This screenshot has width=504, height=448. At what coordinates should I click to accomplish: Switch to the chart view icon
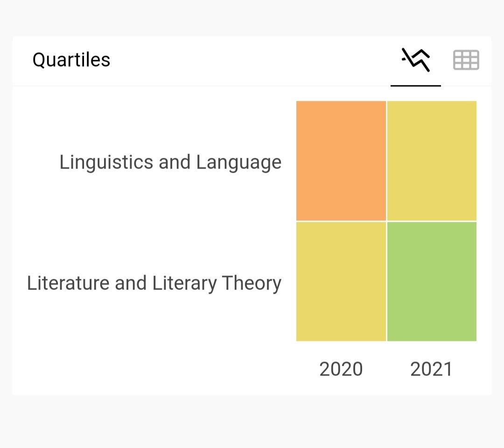416,60
